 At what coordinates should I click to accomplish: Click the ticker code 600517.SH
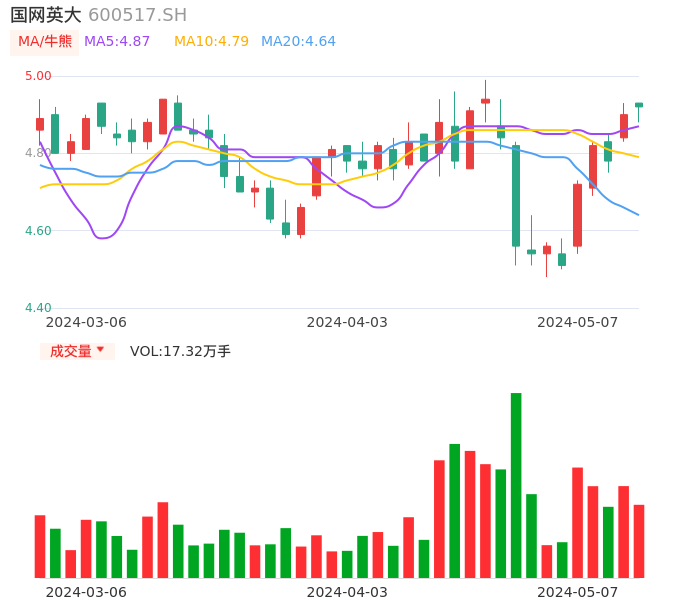[x=137, y=15]
